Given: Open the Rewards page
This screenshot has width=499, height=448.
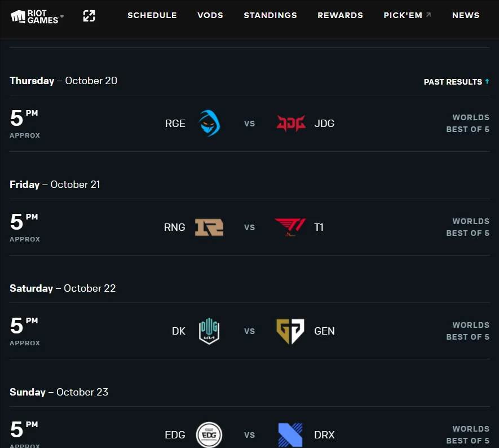Looking at the screenshot, I should pyautogui.click(x=340, y=15).
